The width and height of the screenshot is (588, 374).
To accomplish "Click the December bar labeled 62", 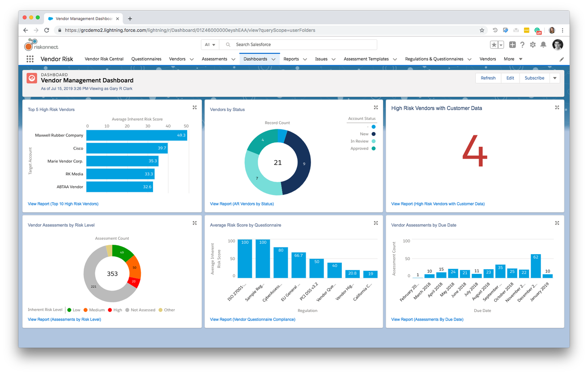I will coord(536,266).
